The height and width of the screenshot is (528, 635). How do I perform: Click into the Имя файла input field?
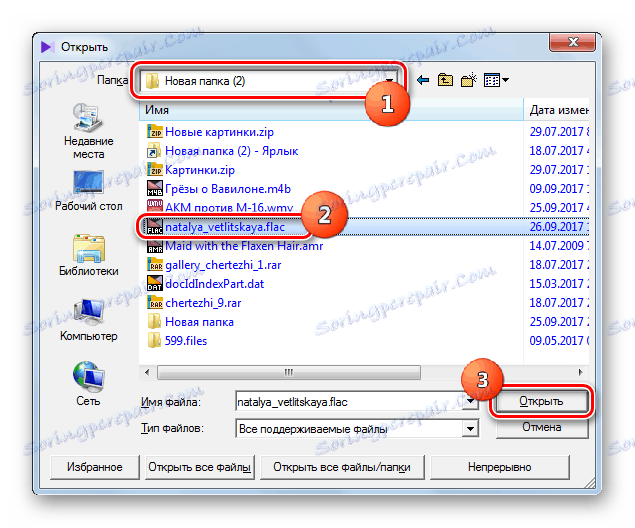point(349,402)
